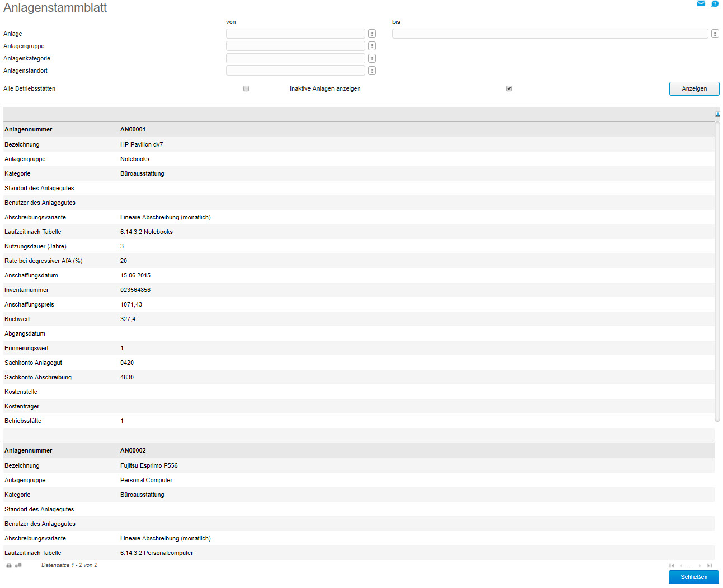Select asset number AN00002

(133, 450)
